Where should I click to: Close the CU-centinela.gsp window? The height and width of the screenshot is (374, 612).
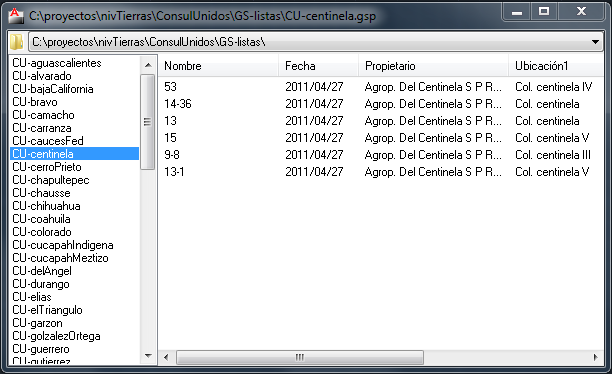(581, 12)
